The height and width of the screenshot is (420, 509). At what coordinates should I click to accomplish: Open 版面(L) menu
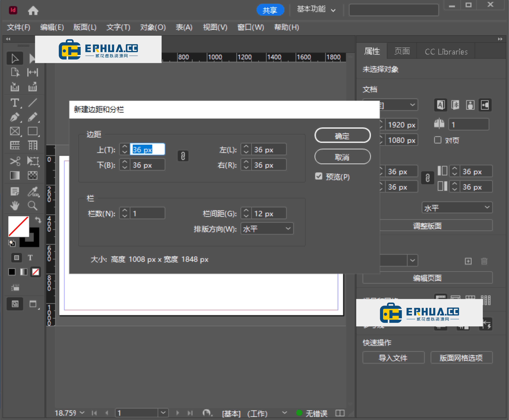[85, 27]
